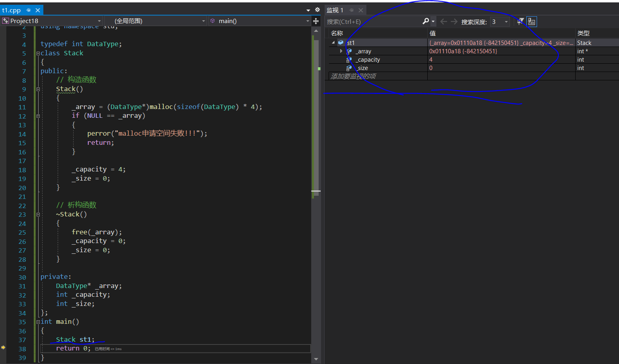
Task: Open the 全局范围 scope dropdown
Action: pos(156,21)
